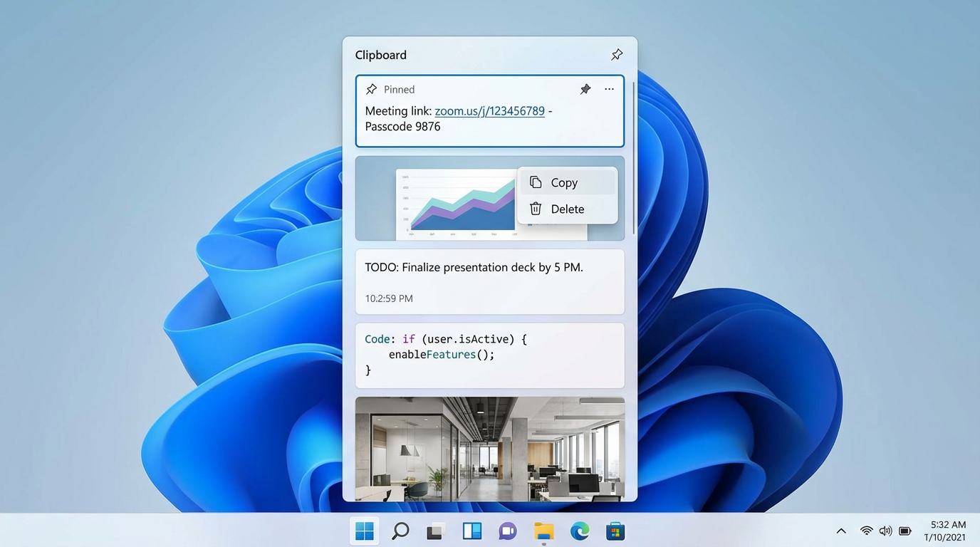Click the trash icon beside Delete
The image size is (980, 547).
pos(535,209)
